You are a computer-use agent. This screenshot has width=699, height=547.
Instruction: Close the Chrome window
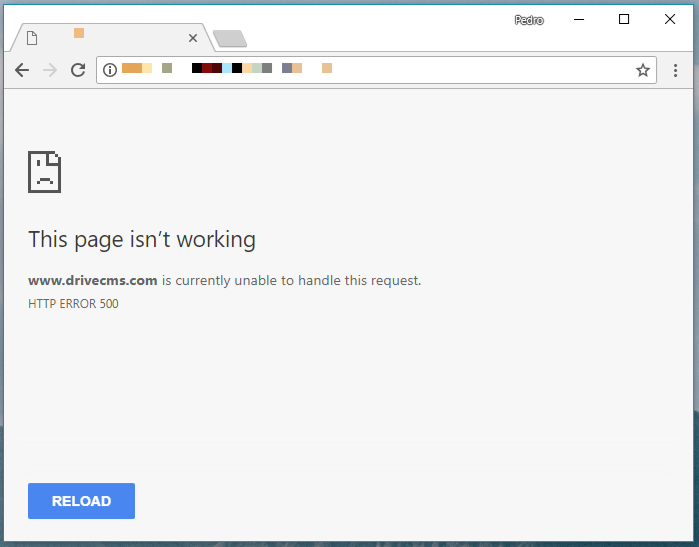coord(670,19)
